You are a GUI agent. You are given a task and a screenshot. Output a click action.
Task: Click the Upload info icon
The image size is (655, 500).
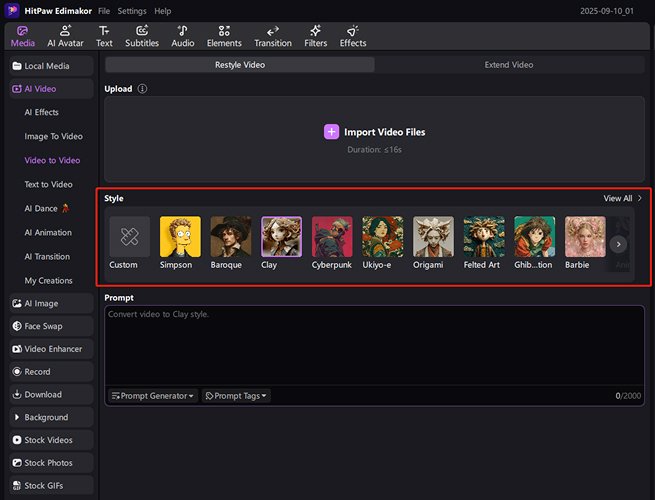pyautogui.click(x=142, y=89)
